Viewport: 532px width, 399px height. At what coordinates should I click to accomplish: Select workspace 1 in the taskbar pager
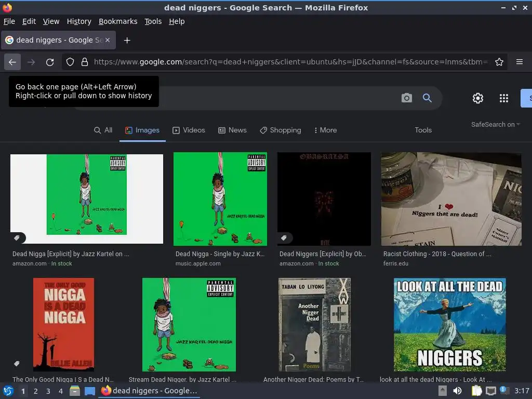23,391
